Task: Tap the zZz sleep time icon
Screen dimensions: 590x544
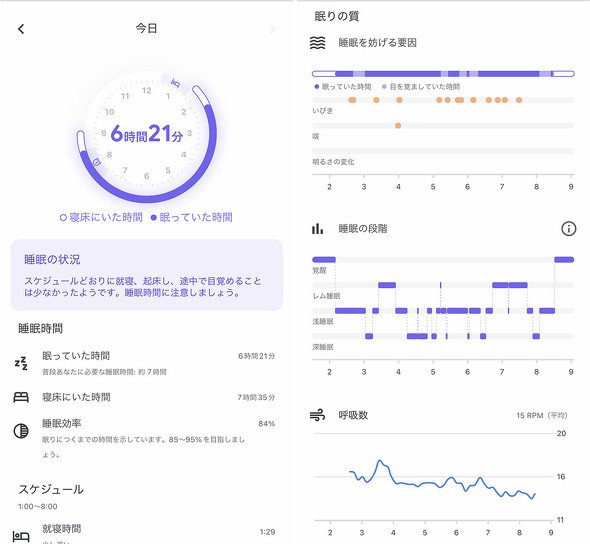Action: click(x=21, y=363)
